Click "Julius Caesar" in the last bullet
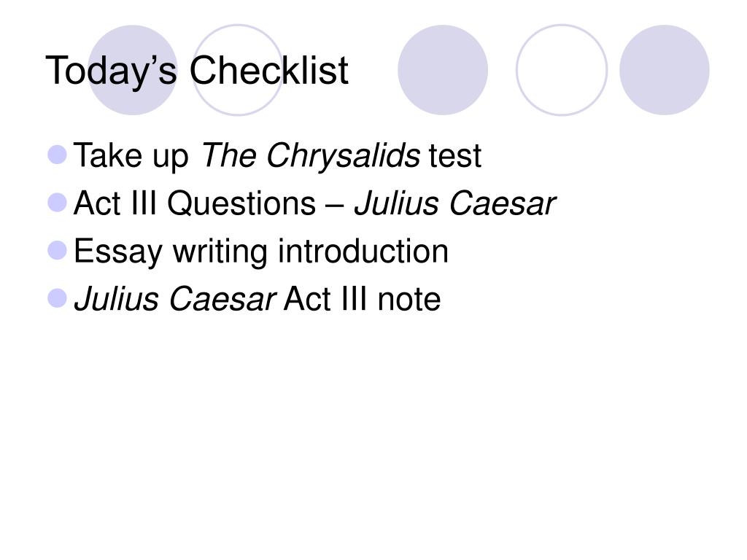 pyautogui.click(x=175, y=299)
